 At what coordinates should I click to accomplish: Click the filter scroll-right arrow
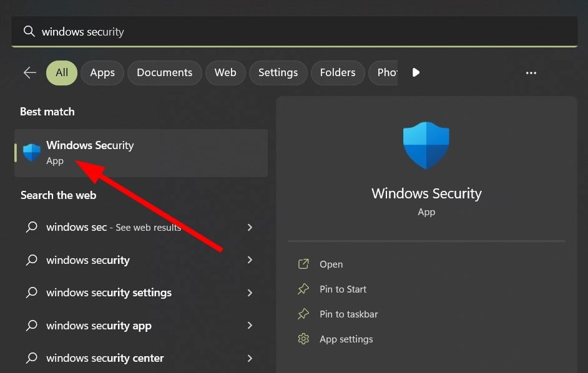416,72
